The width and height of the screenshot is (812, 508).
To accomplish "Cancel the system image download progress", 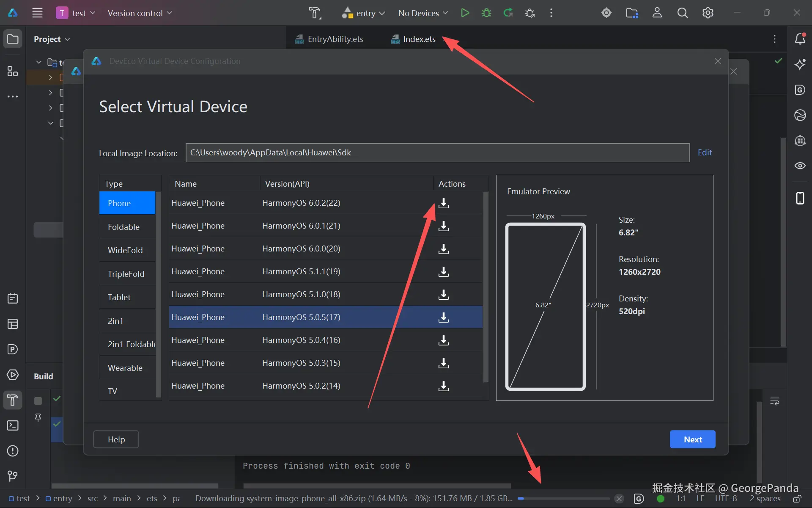I will 619,499.
